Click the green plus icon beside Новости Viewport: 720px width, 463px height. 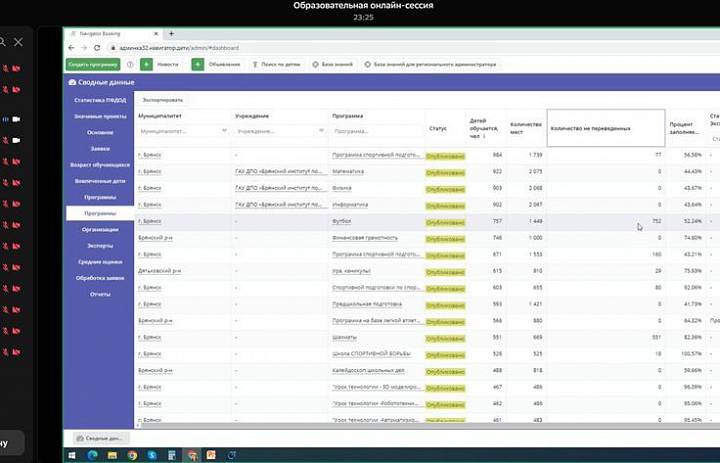146,65
